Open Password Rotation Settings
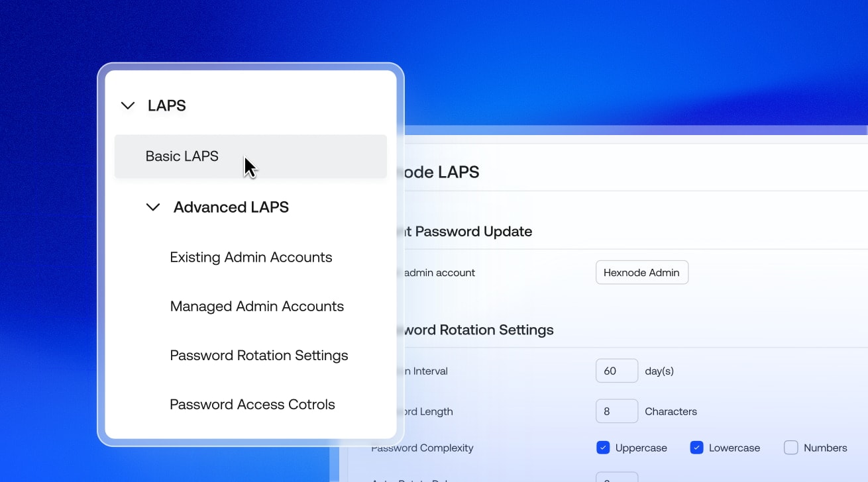Viewport: 868px width, 482px height. [x=259, y=356]
